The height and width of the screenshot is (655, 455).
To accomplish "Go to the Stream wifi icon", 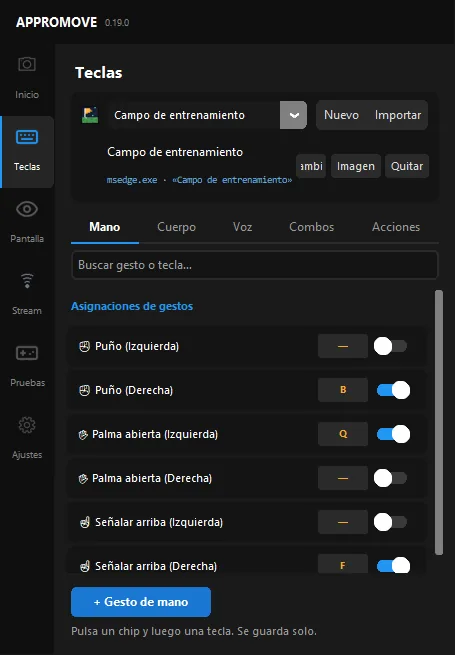I will (27, 281).
